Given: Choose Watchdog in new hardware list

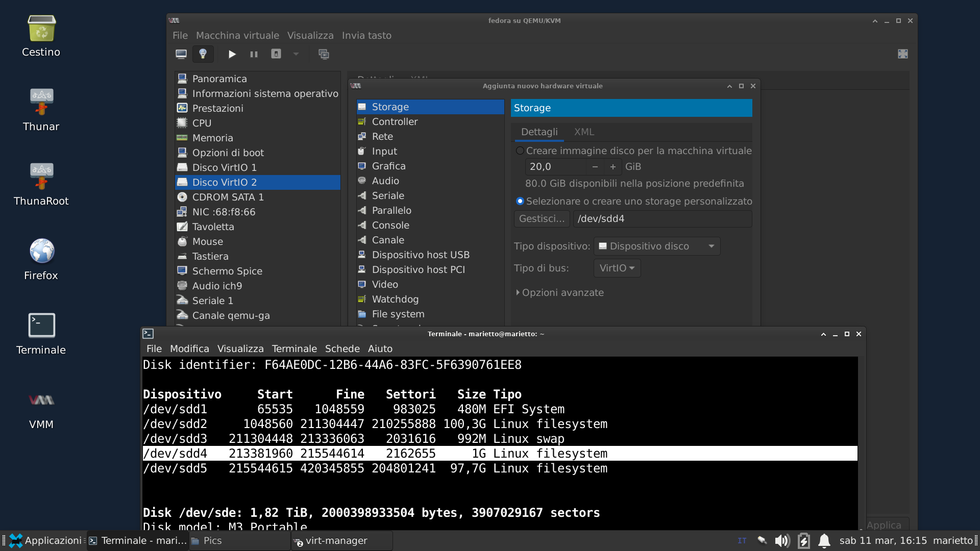Looking at the screenshot, I should (430, 299).
